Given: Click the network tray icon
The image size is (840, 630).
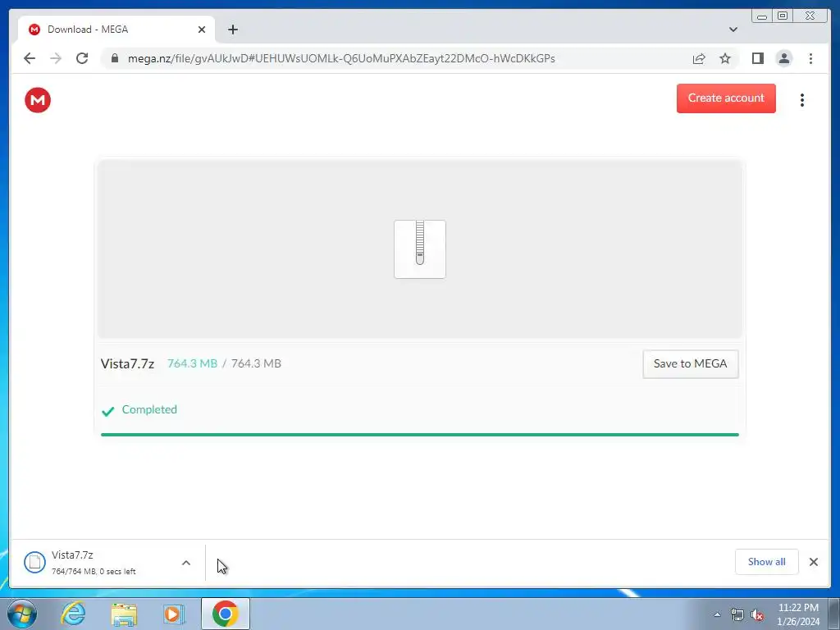Looking at the screenshot, I should 737,614.
